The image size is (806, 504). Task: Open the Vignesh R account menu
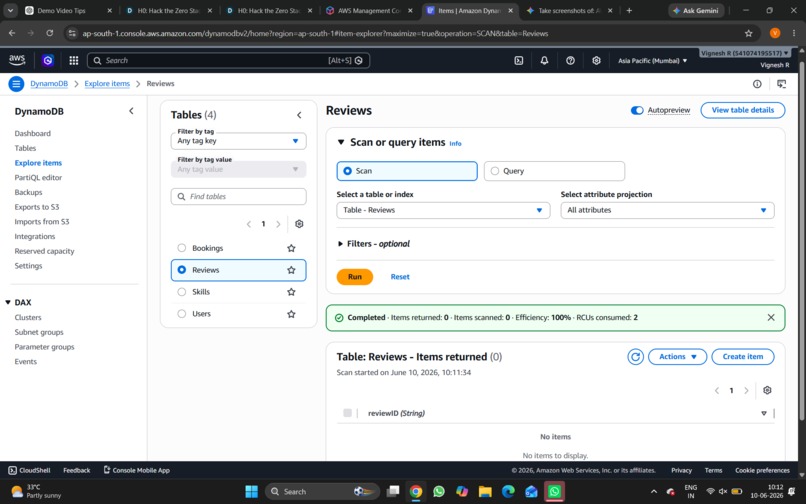[745, 53]
